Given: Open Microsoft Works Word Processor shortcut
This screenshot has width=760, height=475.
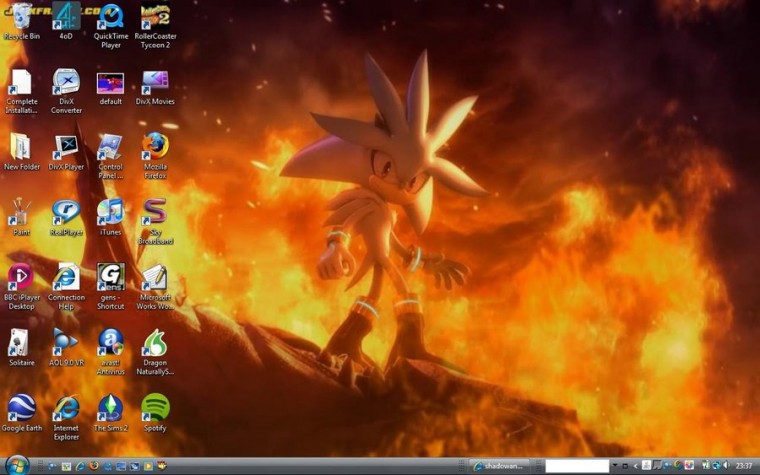Looking at the screenshot, I should 155,287.
